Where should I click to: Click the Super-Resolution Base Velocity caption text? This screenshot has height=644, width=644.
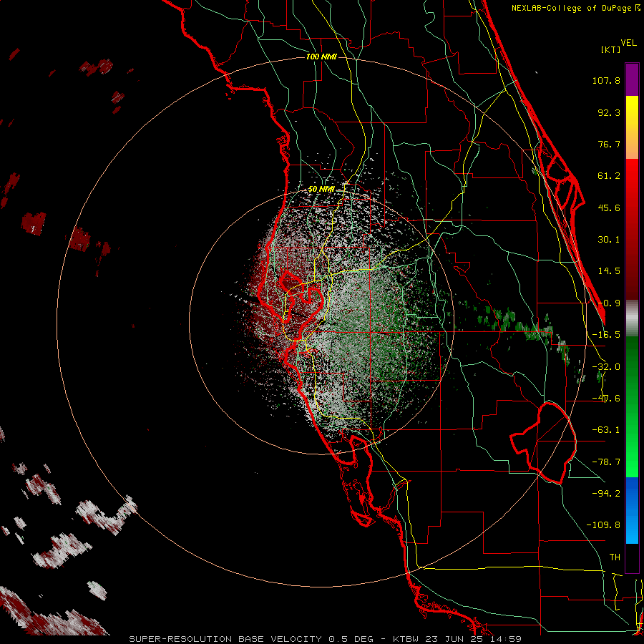(325, 639)
